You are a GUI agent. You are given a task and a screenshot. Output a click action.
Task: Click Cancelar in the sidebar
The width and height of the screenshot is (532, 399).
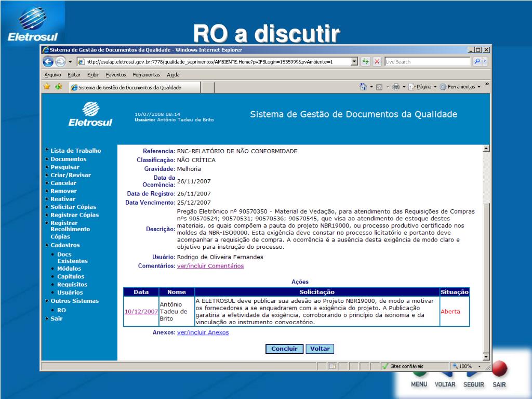[x=63, y=183]
